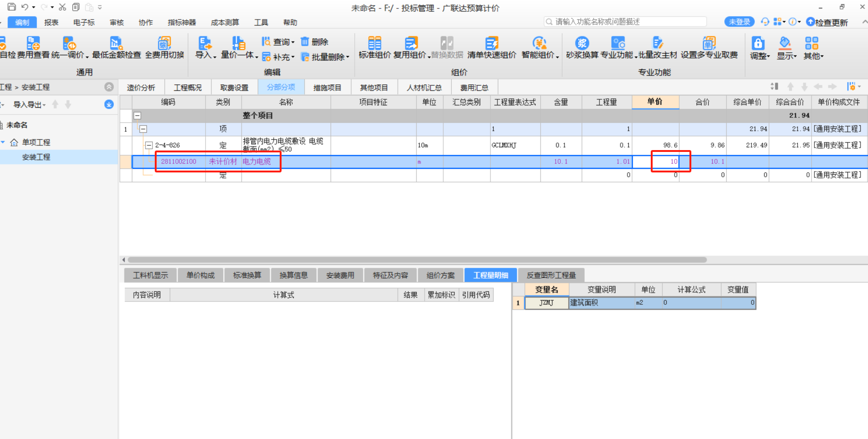The width and height of the screenshot is (868, 439).
Task: Open the 补充 dropdown
Action: tap(278, 57)
